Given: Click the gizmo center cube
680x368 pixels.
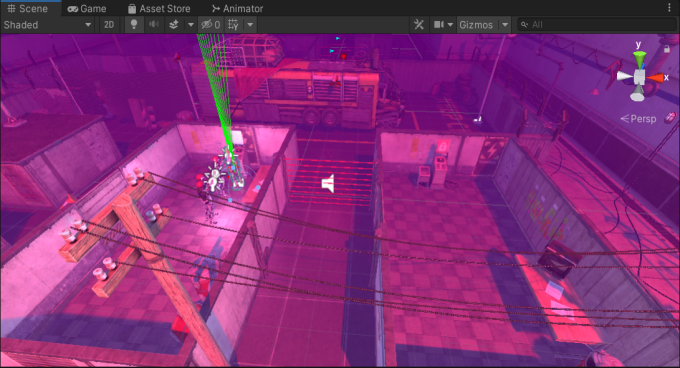Looking at the screenshot, I should coord(640,77).
